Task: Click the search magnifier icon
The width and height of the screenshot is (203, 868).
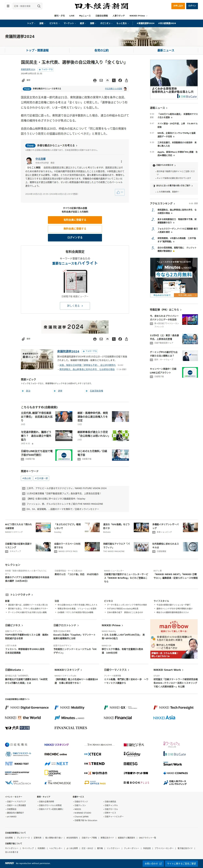Action: pos(39,6)
